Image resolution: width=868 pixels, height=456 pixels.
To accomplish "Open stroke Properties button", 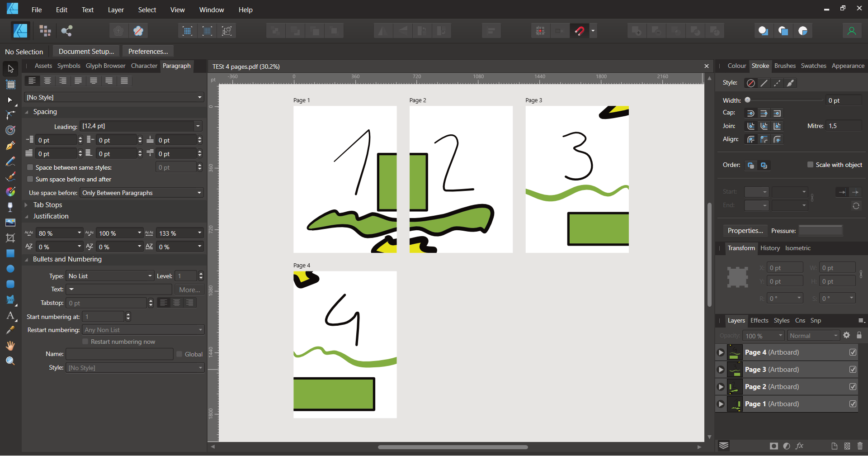I will (x=745, y=231).
